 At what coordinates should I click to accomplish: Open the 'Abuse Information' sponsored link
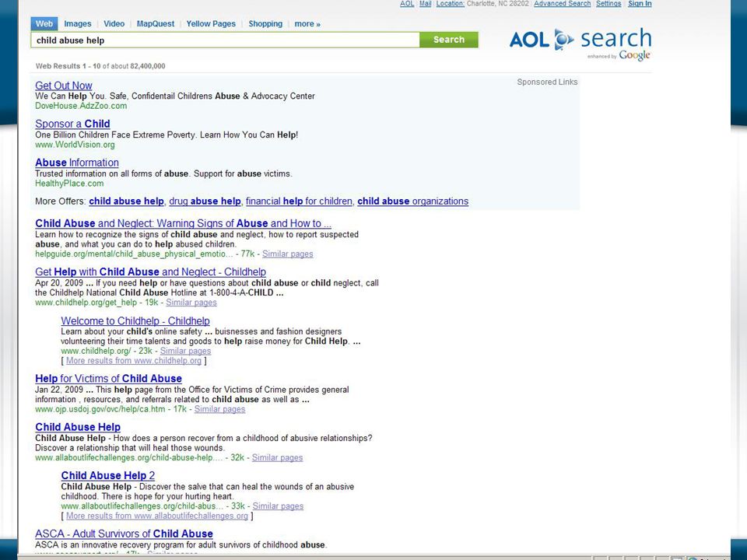(x=77, y=163)
